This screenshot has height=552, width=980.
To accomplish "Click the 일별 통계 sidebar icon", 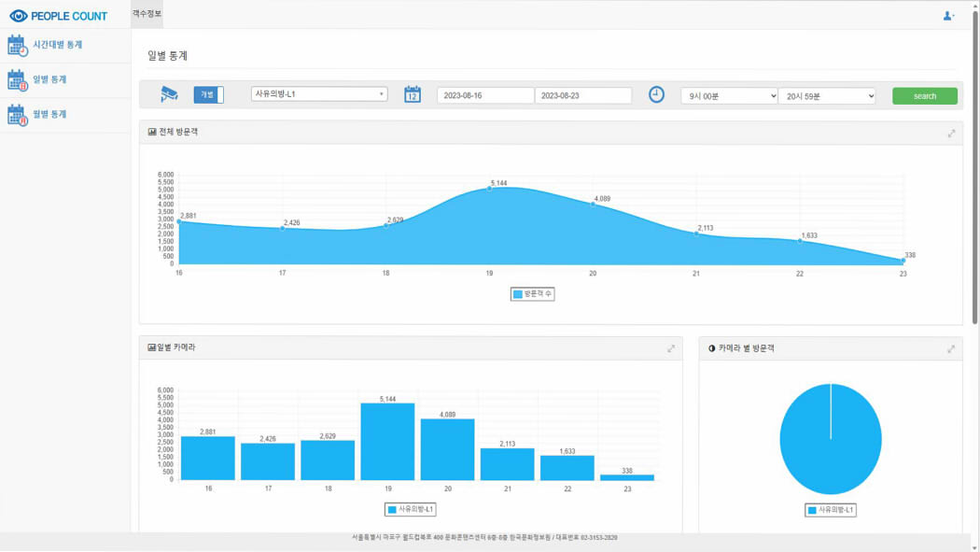I will coord(17,79).
